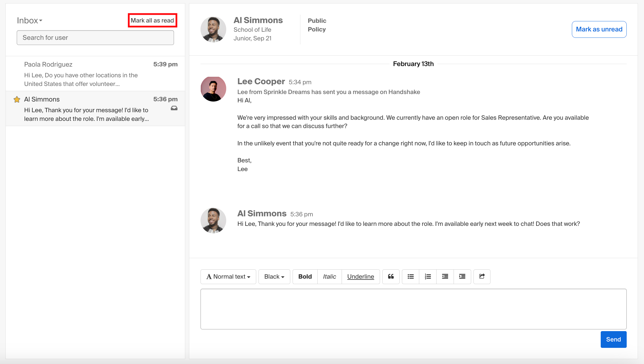Expand the Inbox folder selector

point(29,20)
